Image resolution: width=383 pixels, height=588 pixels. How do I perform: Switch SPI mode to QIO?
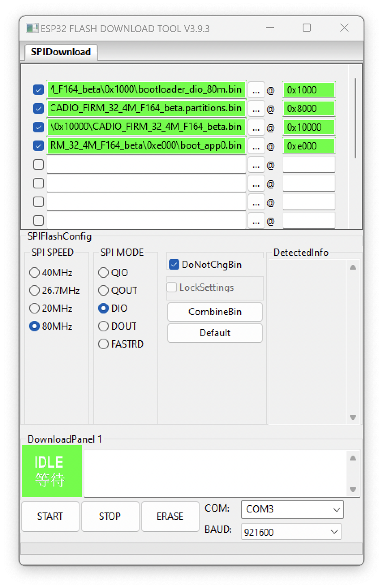pos(103,272)
